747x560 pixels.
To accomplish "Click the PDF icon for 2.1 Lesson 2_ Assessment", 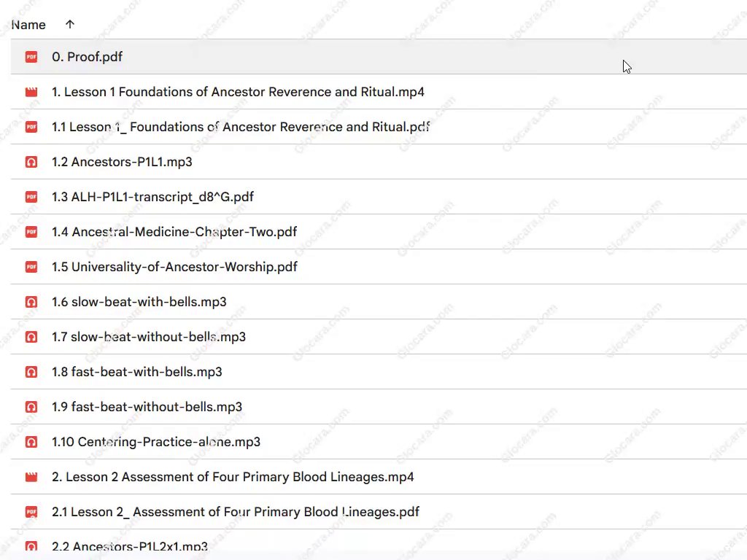I will [31, 512].
